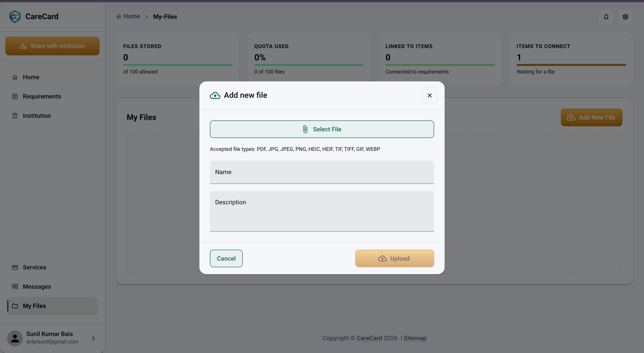
Task: Open notifications bell icon
Action: pos(606,17)
